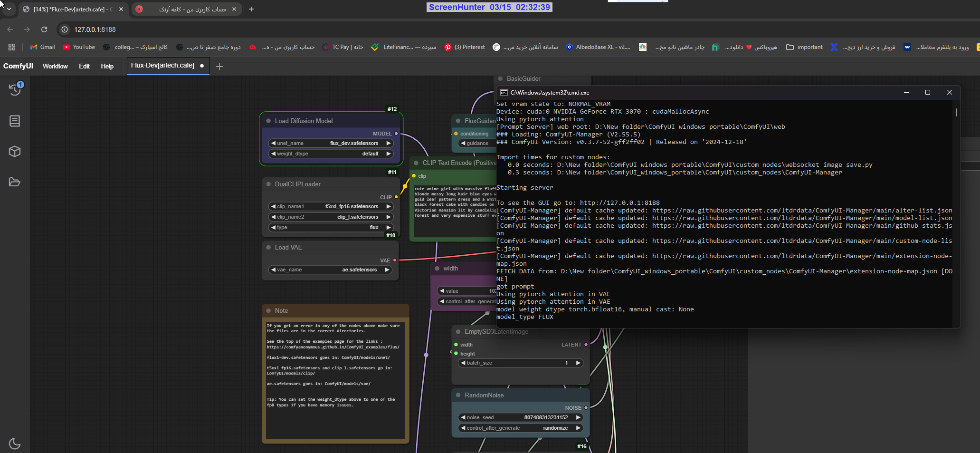This screenshot has width=980, height=453.
Task: Collapse the Note node
Action: point(268,310)
